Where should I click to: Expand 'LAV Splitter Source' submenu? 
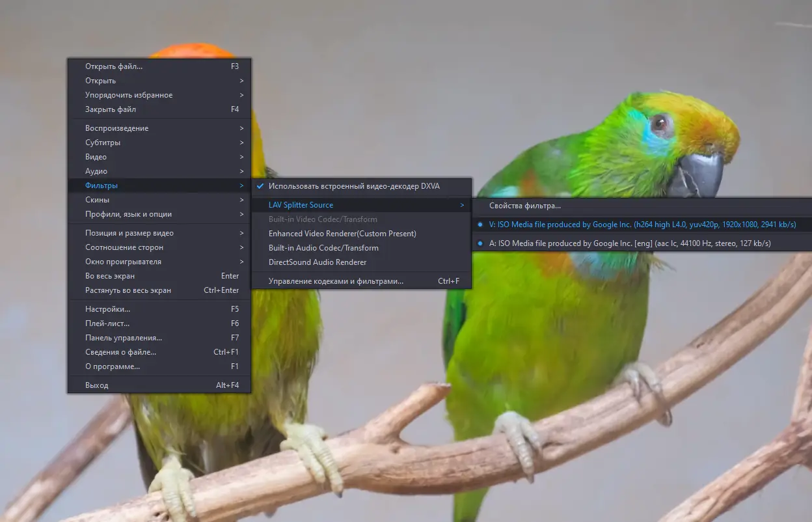(x=361, y=205)
